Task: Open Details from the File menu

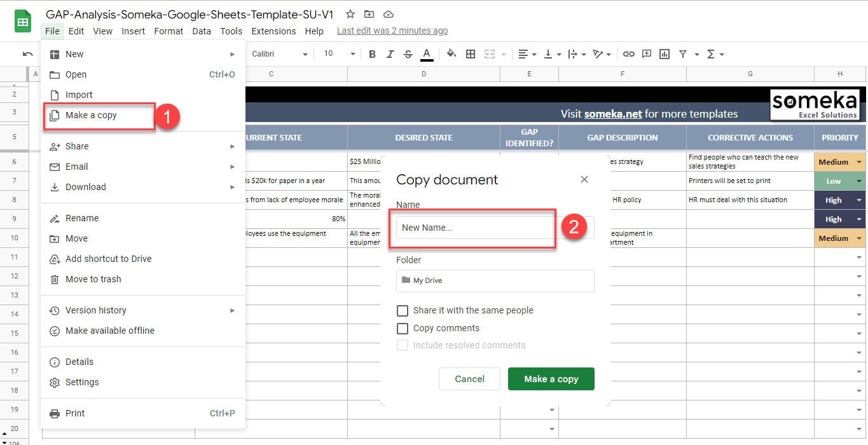Action: pyautogui.click(x=143, y=362)
